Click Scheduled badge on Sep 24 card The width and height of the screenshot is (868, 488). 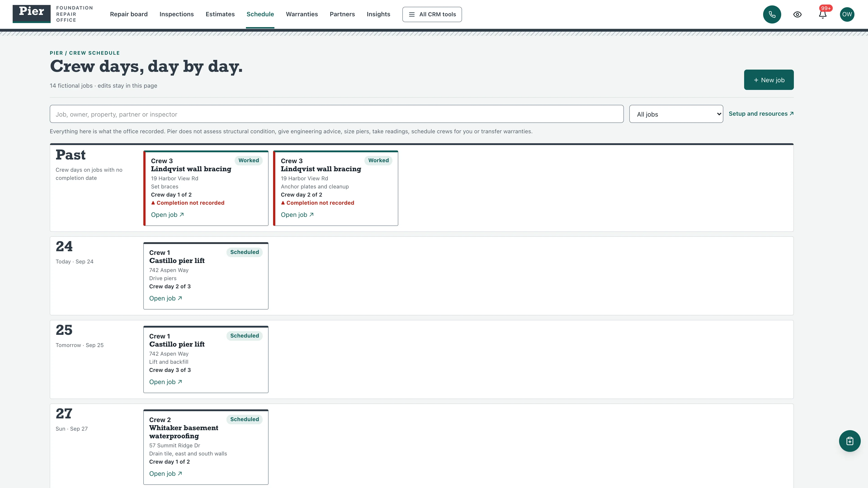click(244, 252)
